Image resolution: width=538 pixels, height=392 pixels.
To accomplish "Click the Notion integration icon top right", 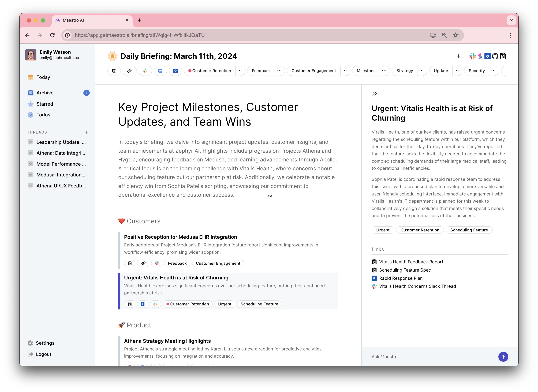I will [x=503, y=56].
